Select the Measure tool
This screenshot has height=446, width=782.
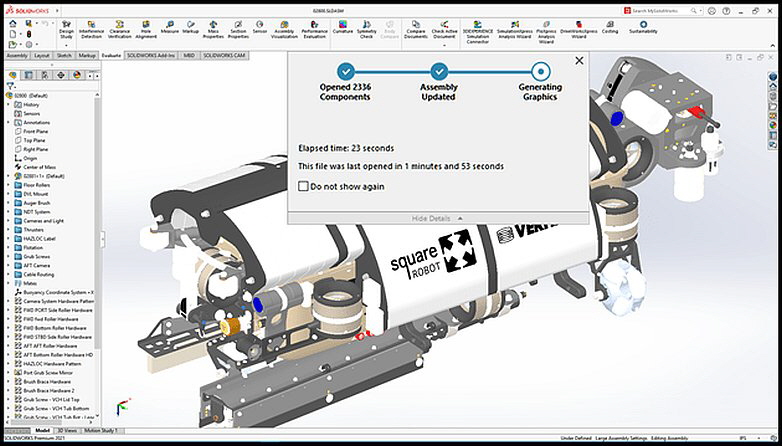click(170, 27)
